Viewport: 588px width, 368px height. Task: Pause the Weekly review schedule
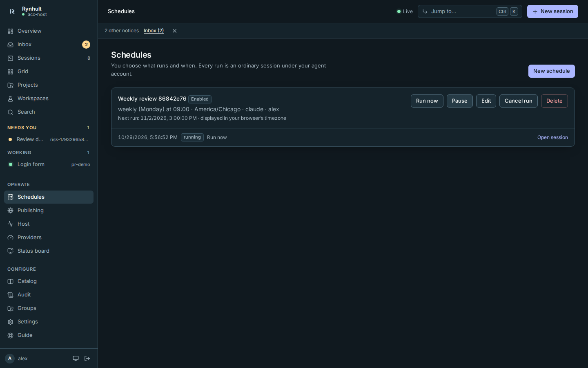[459, 101]
